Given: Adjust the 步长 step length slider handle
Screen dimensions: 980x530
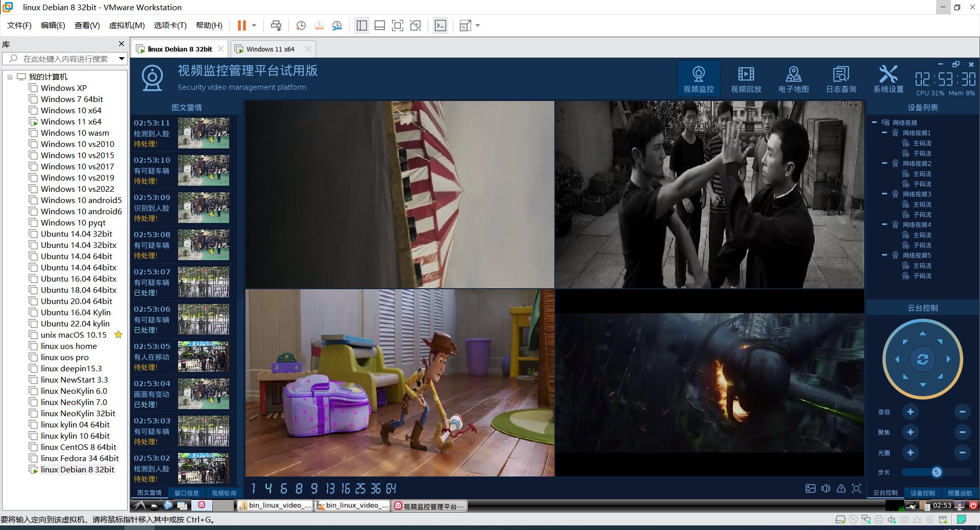Looking at the screenshot, I should pos(936,472).
